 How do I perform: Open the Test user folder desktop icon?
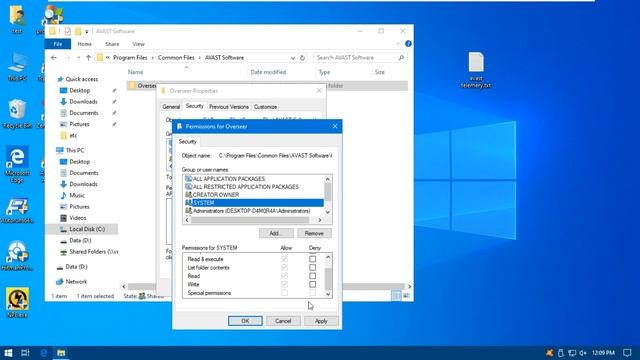[17, 19]
